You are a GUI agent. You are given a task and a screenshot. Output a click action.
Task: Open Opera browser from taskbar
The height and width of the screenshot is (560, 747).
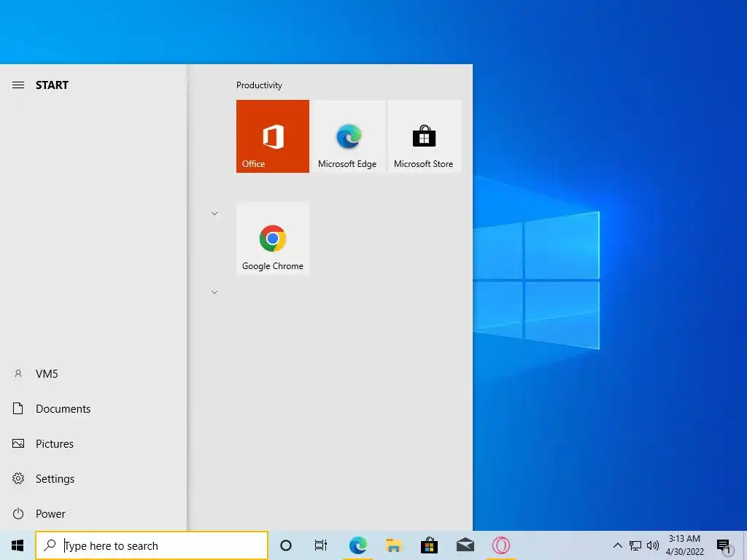point(500,545)
